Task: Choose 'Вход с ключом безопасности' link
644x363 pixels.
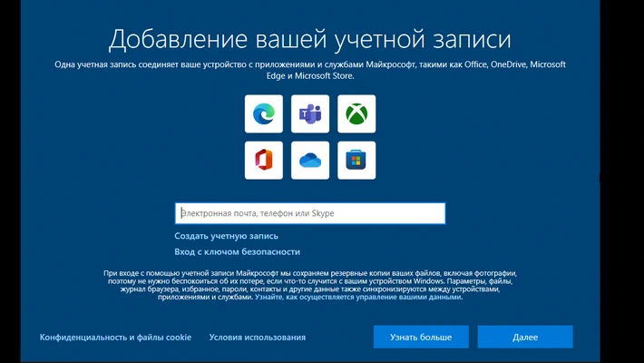Action: 237,251
